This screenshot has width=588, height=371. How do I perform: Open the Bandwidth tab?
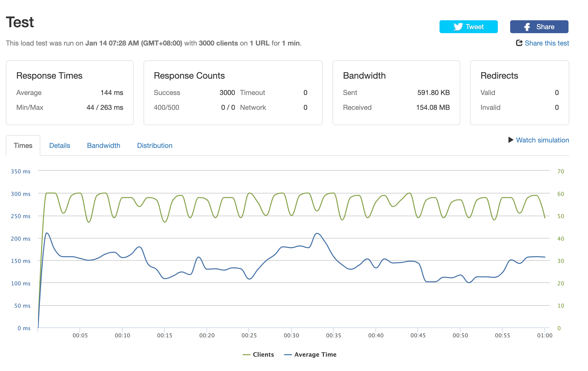coord(104,145)
